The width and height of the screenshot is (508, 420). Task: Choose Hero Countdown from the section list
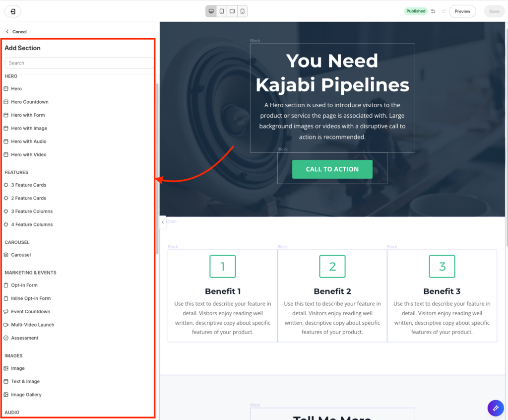pos(31,101)
